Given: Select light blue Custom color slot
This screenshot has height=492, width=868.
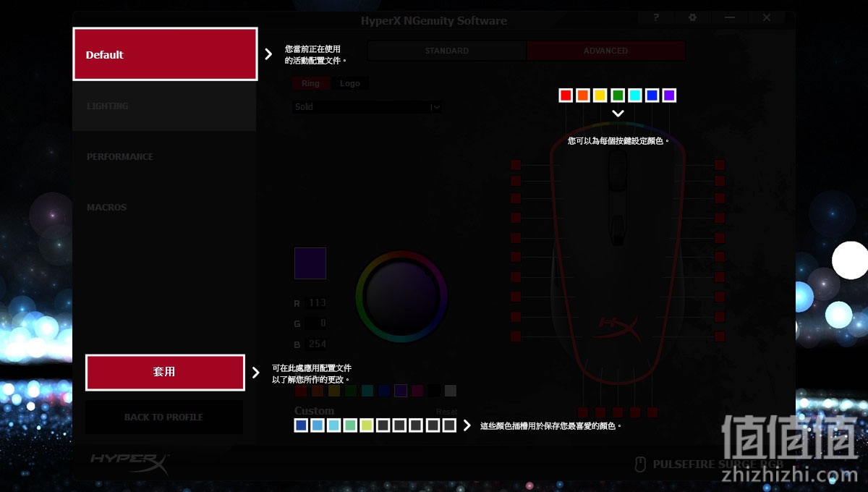Looking at the screenshot, I should [318, 425].
